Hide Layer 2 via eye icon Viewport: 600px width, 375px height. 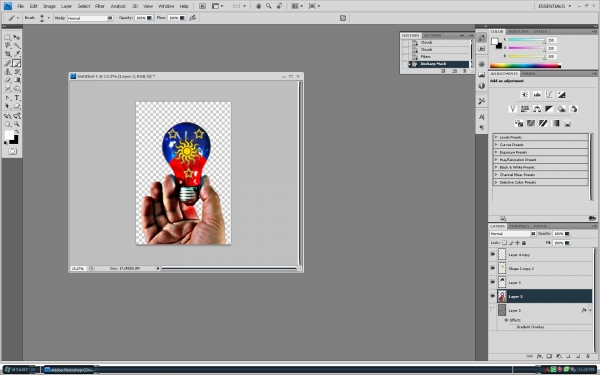(493, 296)
